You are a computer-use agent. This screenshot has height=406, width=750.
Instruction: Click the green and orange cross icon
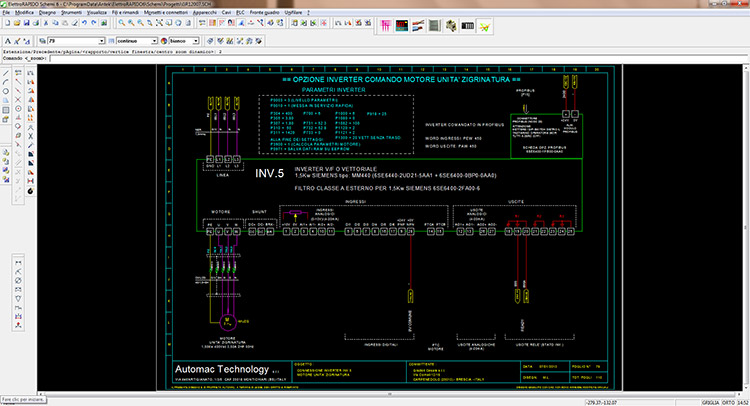click(x=485, y=26)
